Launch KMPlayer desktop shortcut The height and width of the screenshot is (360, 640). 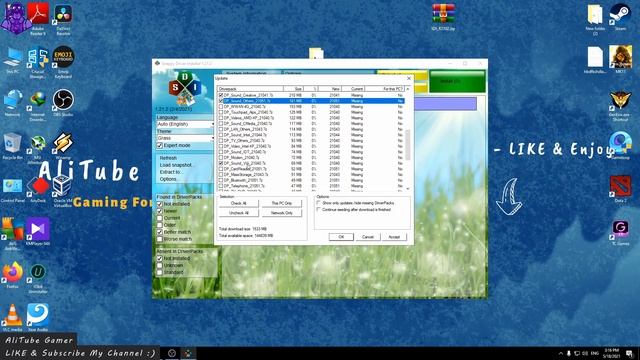[x=38, y=230]
